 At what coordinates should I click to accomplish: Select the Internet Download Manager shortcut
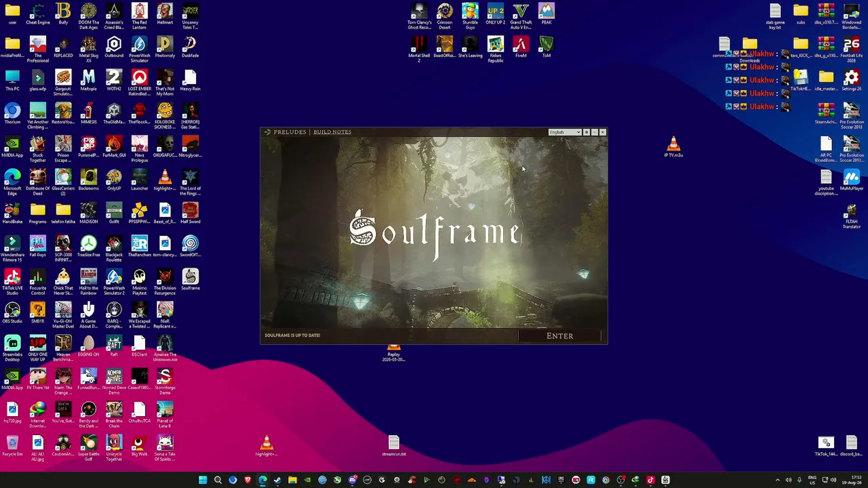38,414
